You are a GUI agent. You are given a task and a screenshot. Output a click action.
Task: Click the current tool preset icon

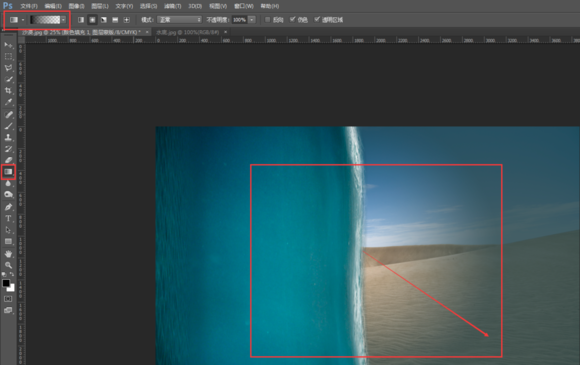[x=14, y=20]
